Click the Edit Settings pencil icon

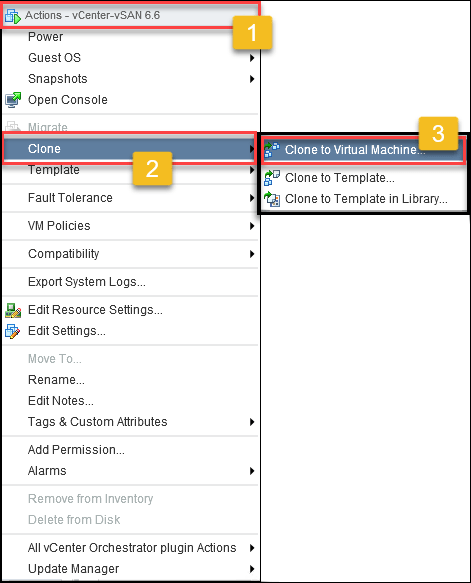(x=13, y=331)
